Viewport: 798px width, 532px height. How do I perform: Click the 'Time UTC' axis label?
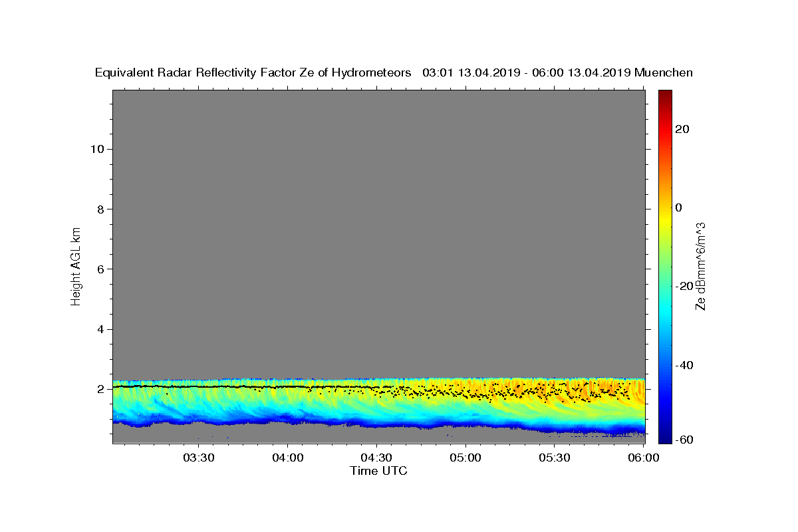coord(378,471)
